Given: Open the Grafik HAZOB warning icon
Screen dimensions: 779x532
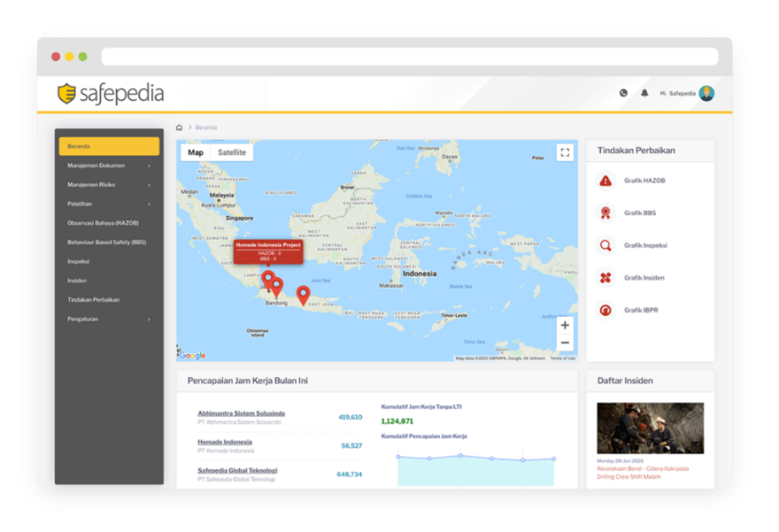Looking at the screenshot, I should click(x=604, y=180).
